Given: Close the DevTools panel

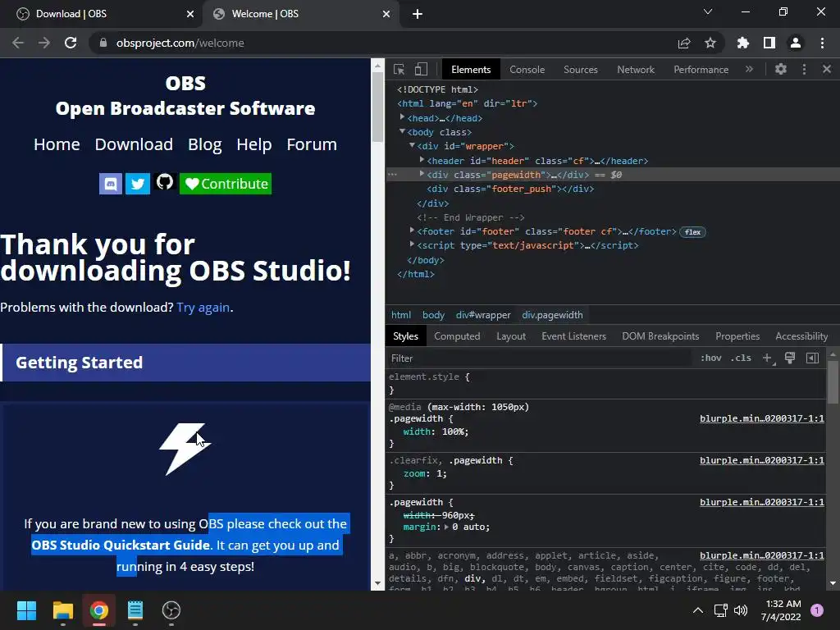Looking at the screenshot, I should (x=827, y=69).
